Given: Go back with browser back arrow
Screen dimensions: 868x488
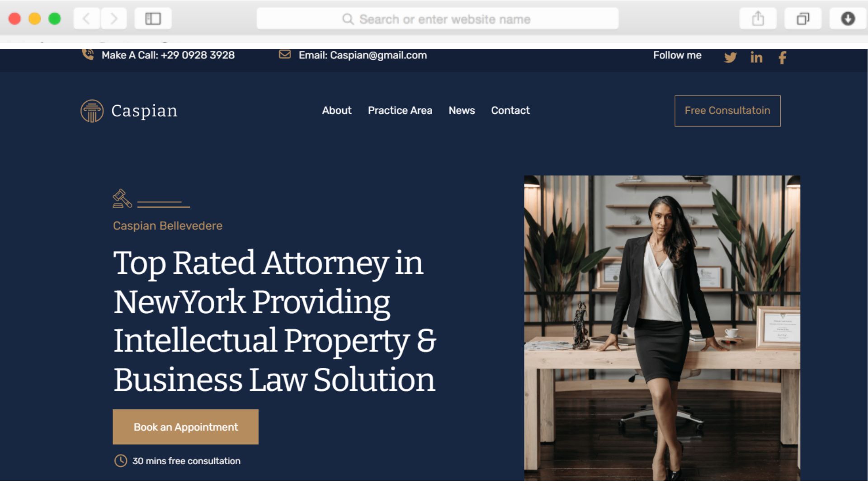Looking at the screenshot, I should (86, 19).
